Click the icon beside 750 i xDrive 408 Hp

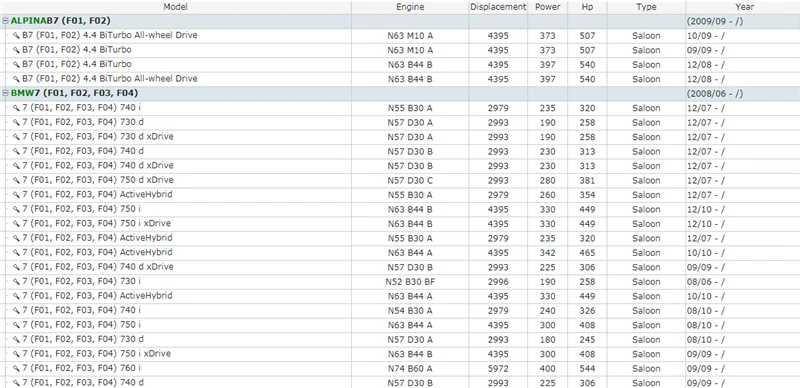(16, 354)
